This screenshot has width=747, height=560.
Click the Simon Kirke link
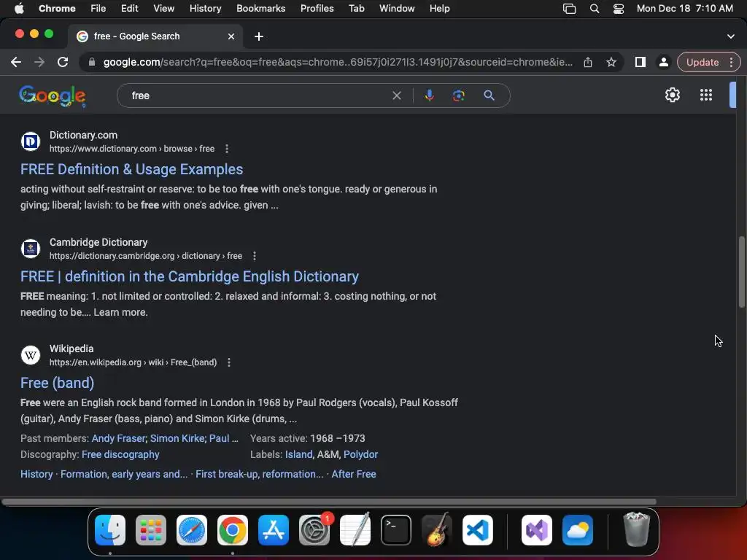(x=177, y=438)
